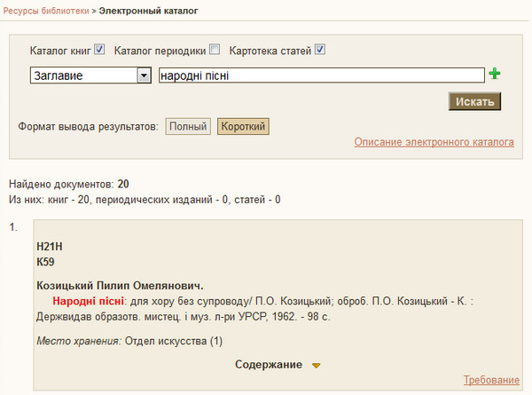Click the green plus icon to add search field
This screenshot has width=532, height=395.
coord(495,74)
